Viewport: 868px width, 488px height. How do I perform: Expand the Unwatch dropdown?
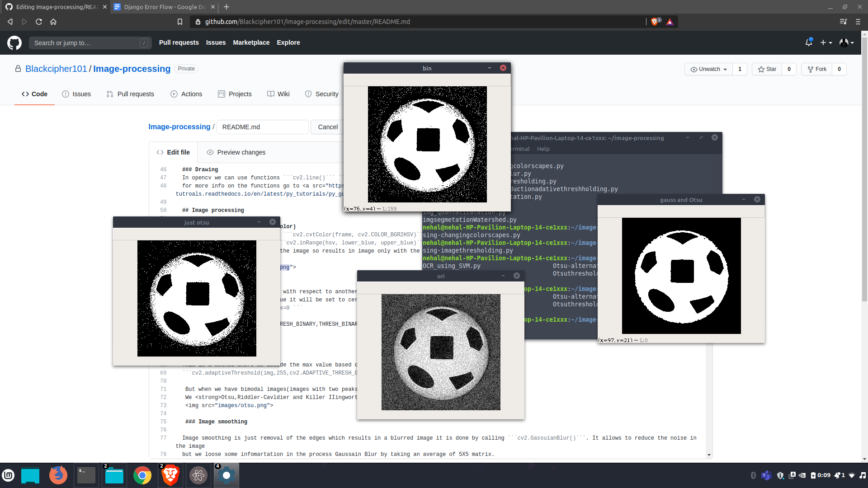tap(708, 69)
